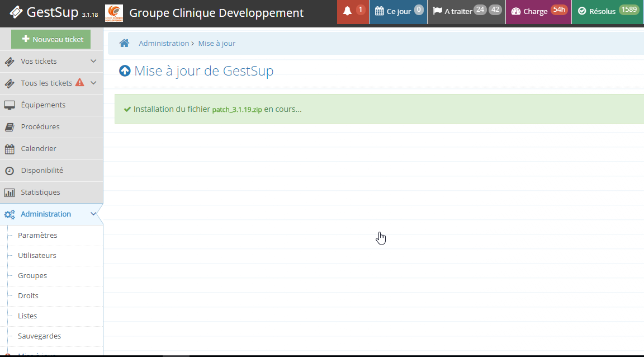Click the Administration breadcrumb link

(x=164, y=43)
